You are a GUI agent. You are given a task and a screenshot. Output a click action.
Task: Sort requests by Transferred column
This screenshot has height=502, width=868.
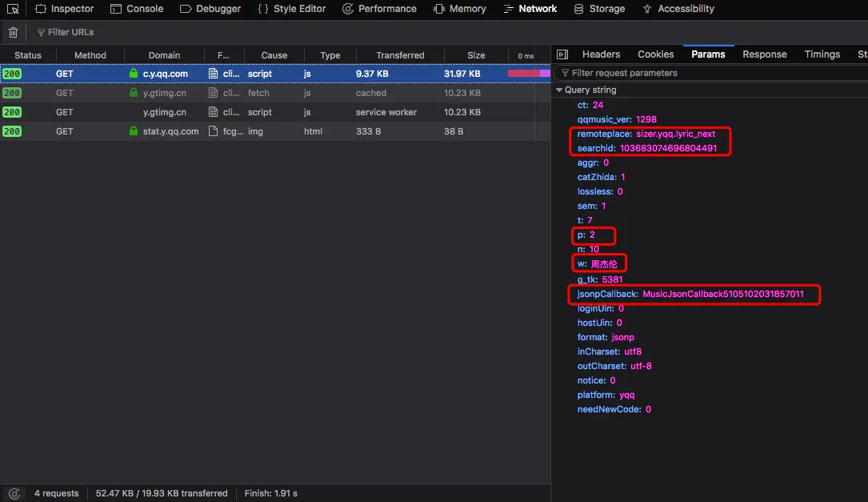[x=400, y=55]
